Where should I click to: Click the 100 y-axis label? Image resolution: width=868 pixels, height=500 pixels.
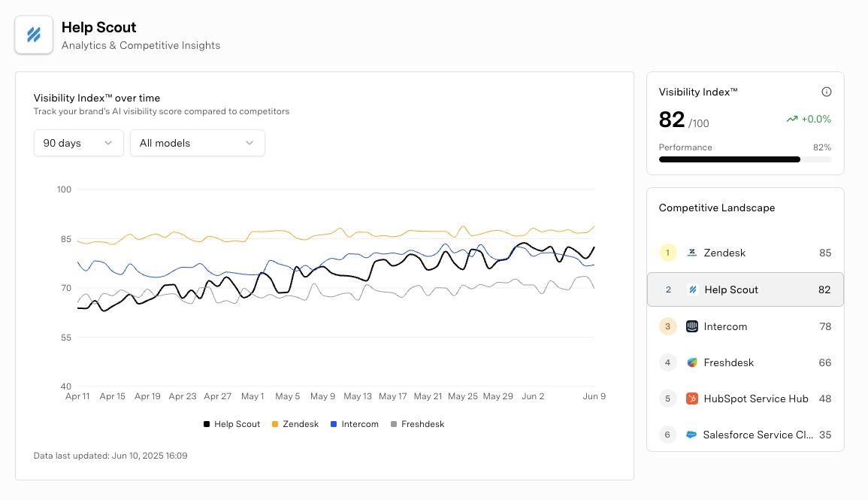tap(64, 189)
